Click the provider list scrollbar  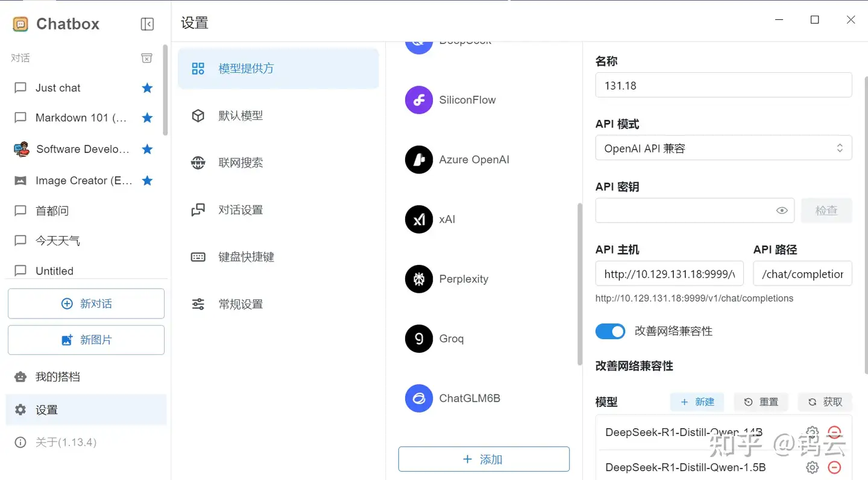point(580,284)
